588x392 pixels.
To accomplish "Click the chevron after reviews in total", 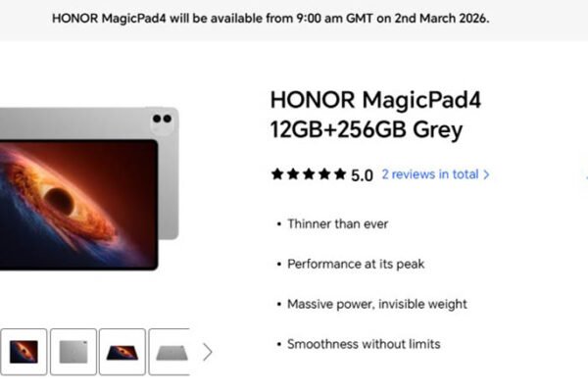I will [486, 174].
